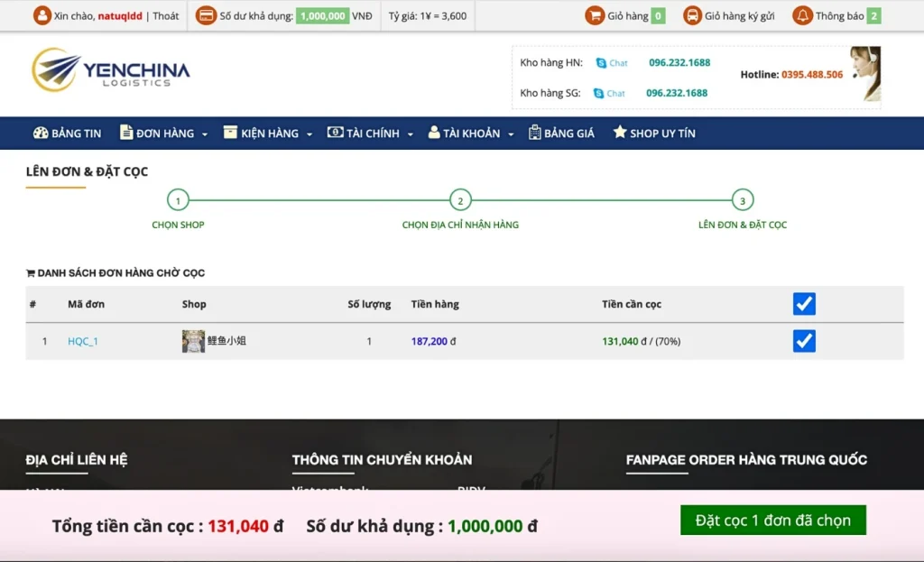Open the Giỏ hàng ký gửi truck icon
The height and width of the screenshot is (562, 924).
coord(692,15)
